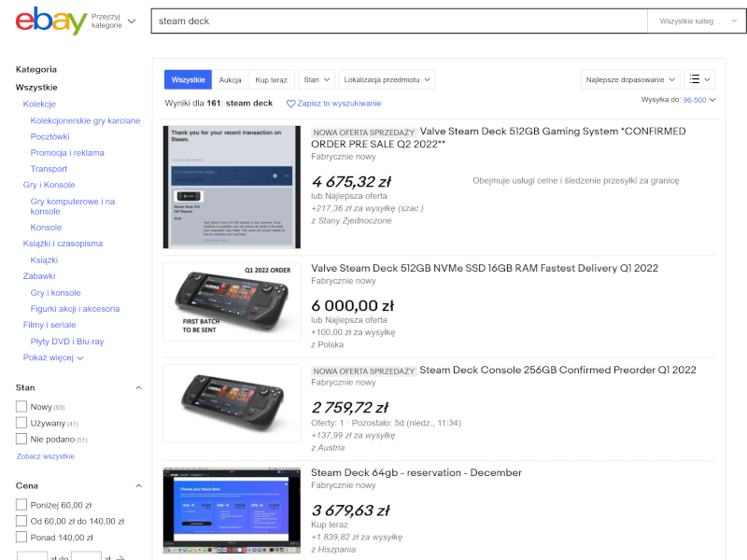Open the Najlepsze dopasowanie sort dropdown
The image size is (747, 560).
(629, 79)
